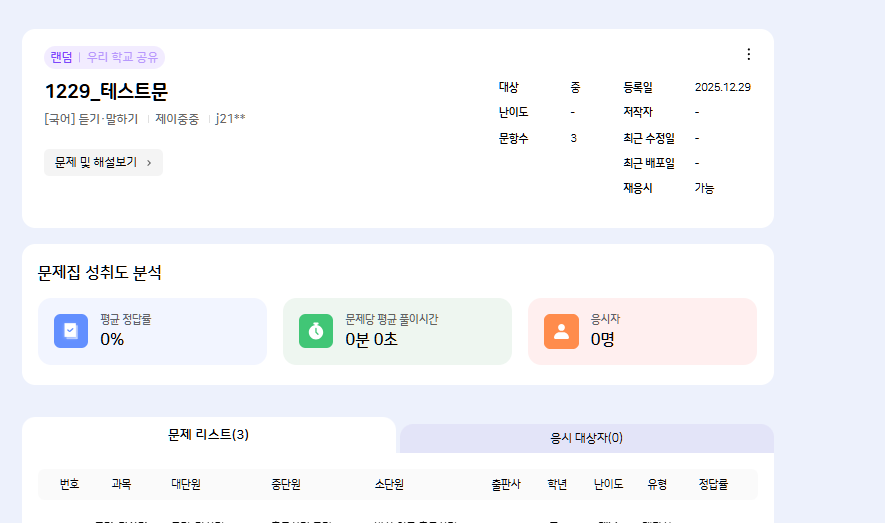
Task: Click the 0명 test-taker count
Action: [x=602, y=339]
